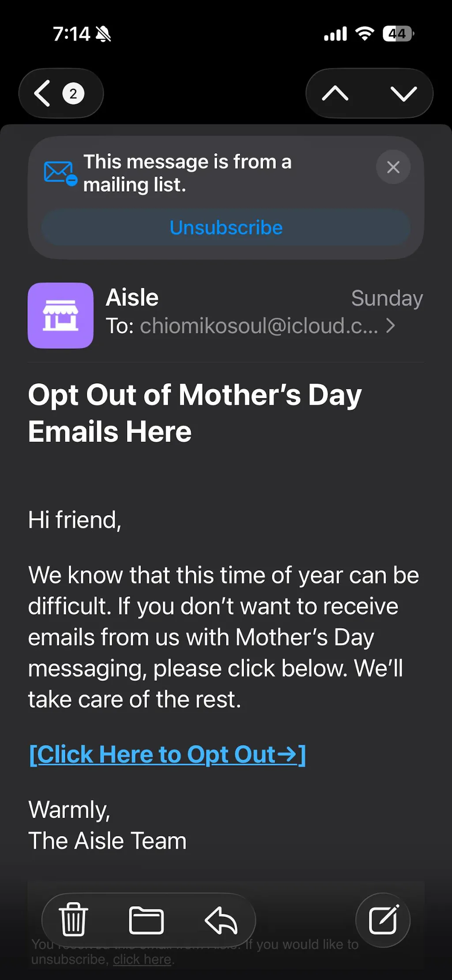
Task: Open the move-to-folder icon
Action: pyautogui.click(x=146, y=920)
